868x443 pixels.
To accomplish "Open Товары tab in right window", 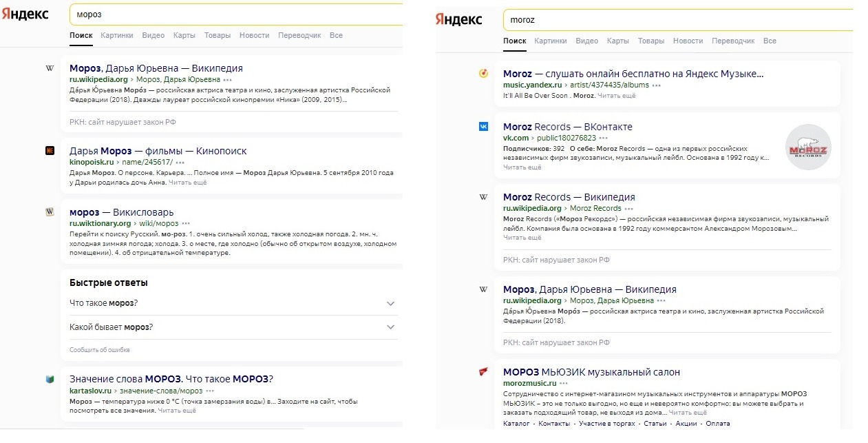I will pyautogui.click(x=651, y=41).
